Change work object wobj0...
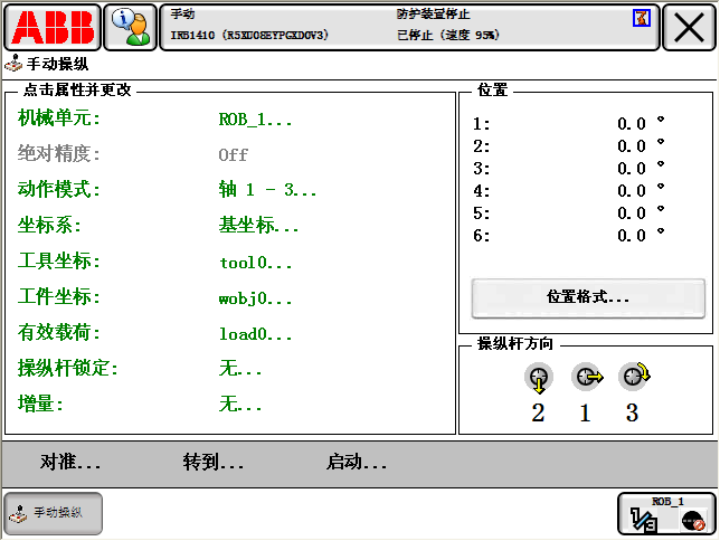720x542 pixels. pos(255,299)
